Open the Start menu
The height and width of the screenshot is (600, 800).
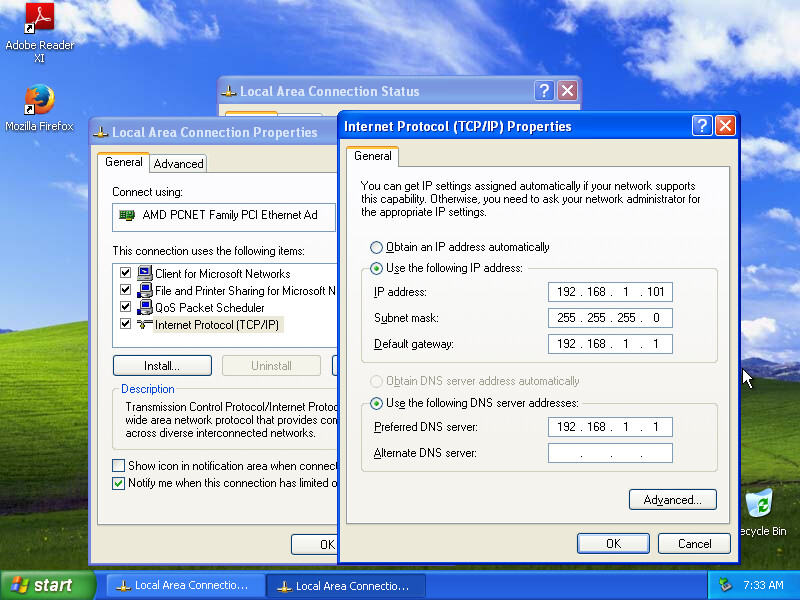(x=48, y=585)
